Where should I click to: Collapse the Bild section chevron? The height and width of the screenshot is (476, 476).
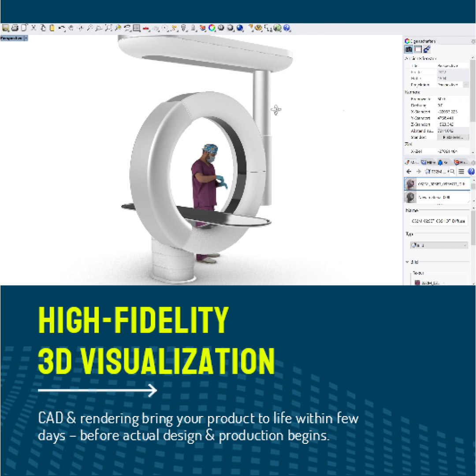407,262
